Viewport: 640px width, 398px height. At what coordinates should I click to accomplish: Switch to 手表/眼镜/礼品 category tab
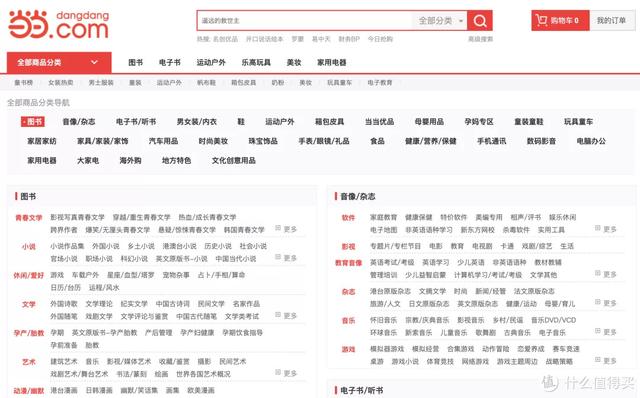324,141
